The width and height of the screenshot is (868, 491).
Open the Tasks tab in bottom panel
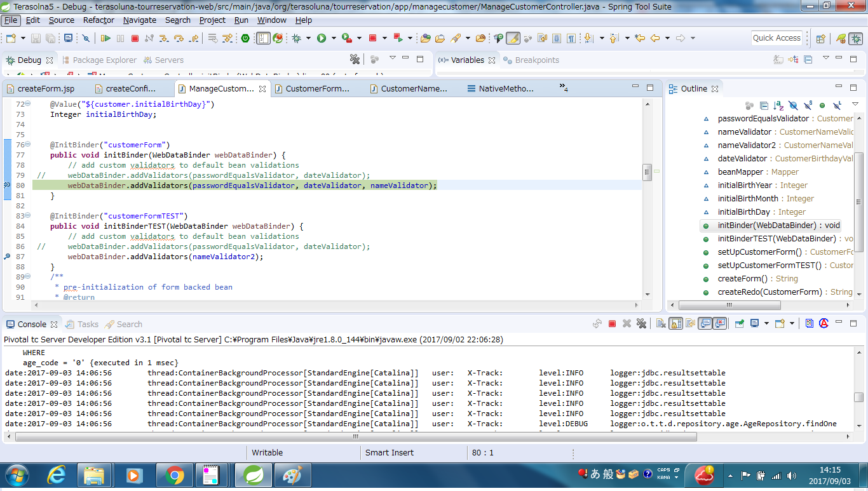[82, 324]
